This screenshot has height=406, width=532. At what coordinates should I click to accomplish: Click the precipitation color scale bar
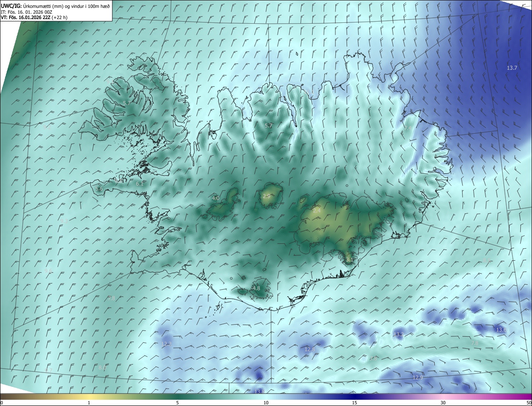[x=266, y=396]
